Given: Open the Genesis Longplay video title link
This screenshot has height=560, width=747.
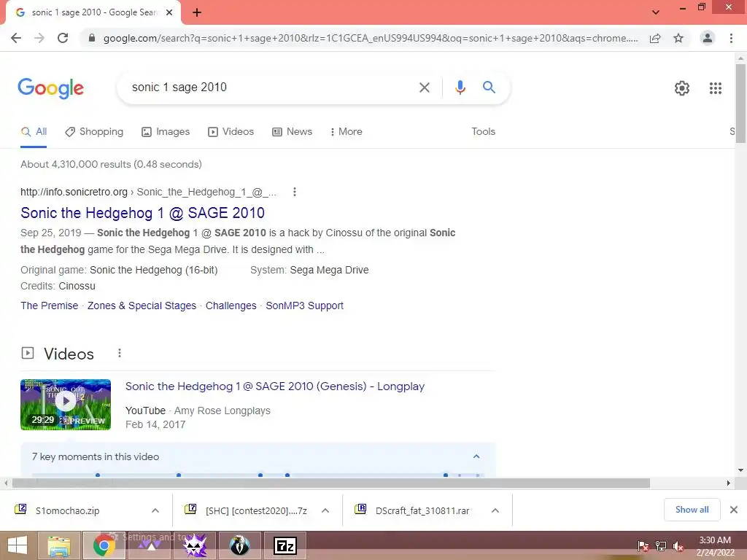Looking at the screenshot, I should [x=275, y=386].
